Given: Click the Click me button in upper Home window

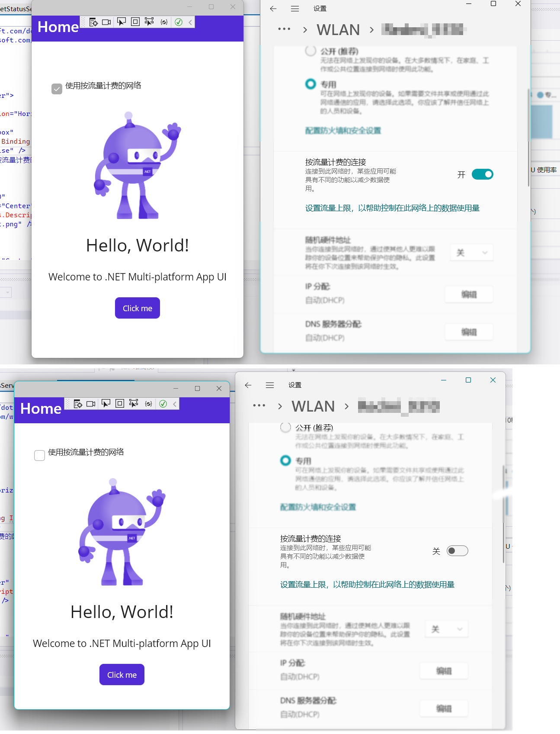Looking at the screenshot, I should (x=138, y=308).
